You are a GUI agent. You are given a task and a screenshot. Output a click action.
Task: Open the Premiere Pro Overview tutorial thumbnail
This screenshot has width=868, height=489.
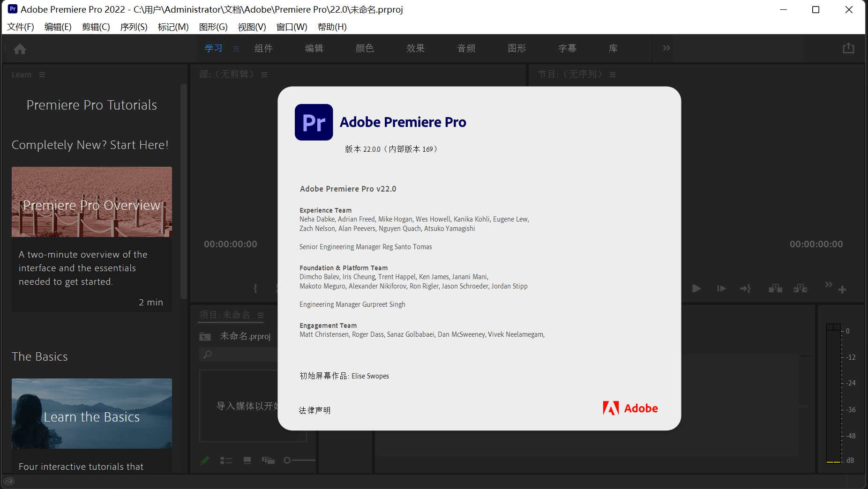(92, 202)
